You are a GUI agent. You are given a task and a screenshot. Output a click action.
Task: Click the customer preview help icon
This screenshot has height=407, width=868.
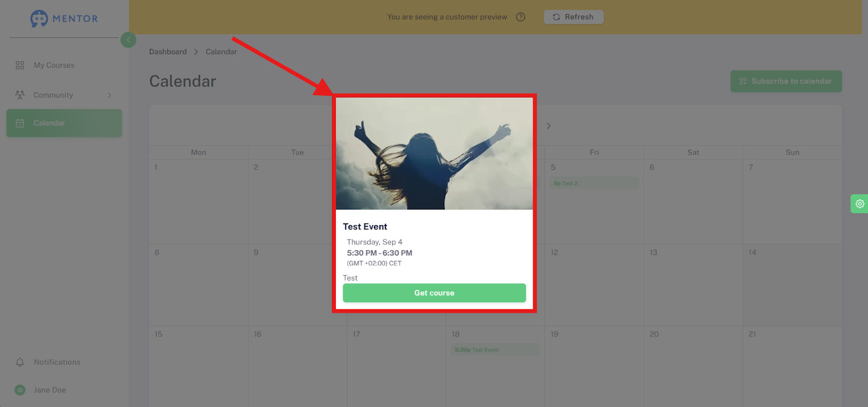521,17
